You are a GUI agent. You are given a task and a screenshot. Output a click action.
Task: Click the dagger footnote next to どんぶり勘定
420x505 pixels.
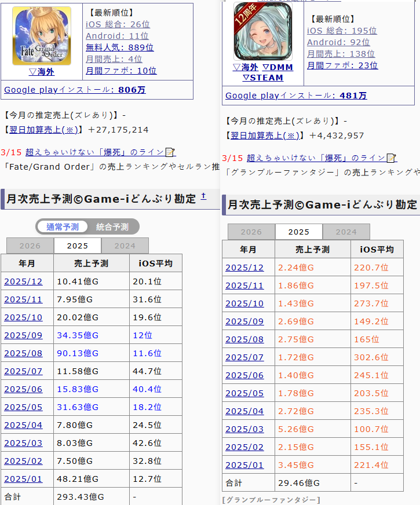[x=203, y=196]
